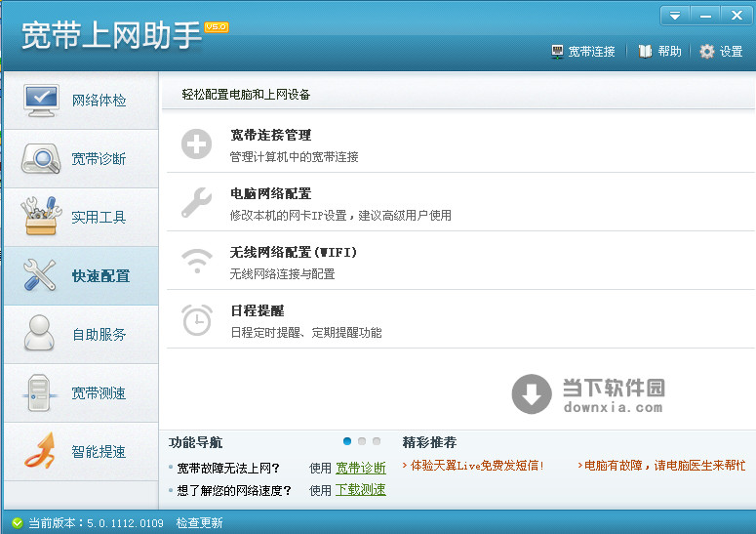Click the 功能导航 heading

[195, 442]
